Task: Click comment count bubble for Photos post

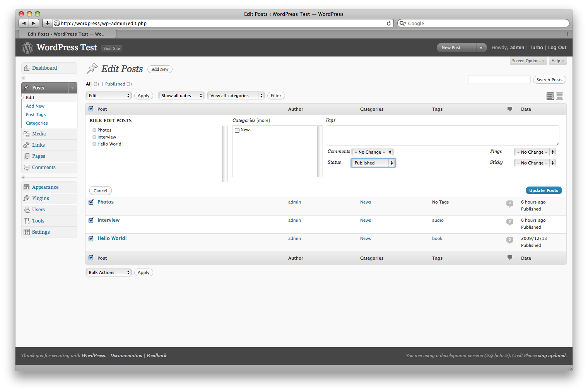Action: pos(510,204)
